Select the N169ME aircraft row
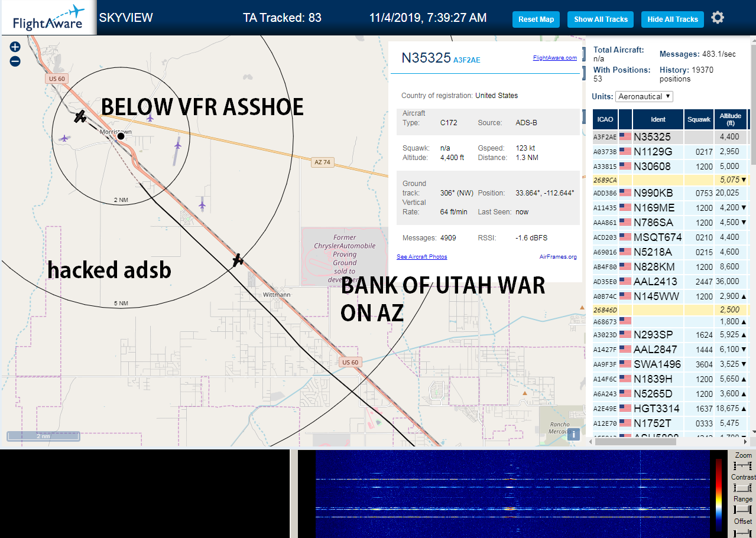Image resolution: width=756 pixels, height=538 pixels. point(671,208)
